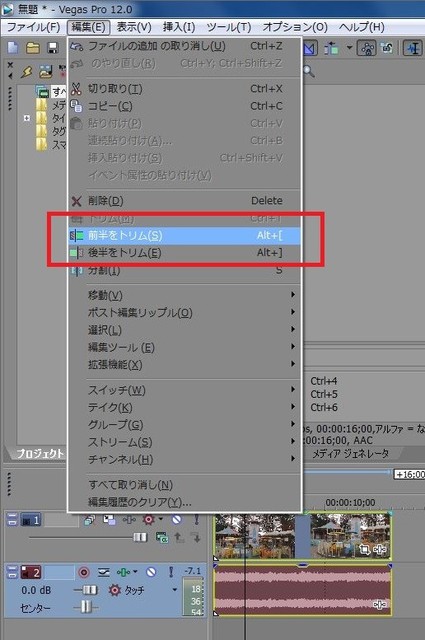This screenshot has width=425, height=640.
Task: Open the 挿入(I) menu
Action: click(x=179, y=27)
